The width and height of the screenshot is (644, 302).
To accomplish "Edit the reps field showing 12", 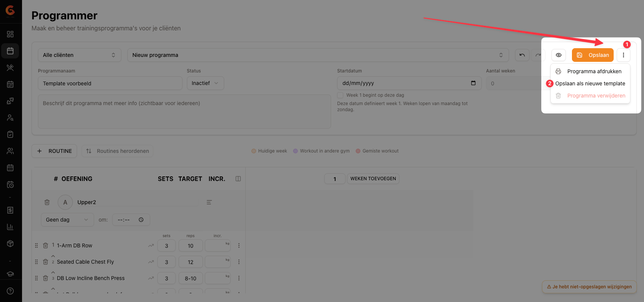I will click(x=191, y=262).
